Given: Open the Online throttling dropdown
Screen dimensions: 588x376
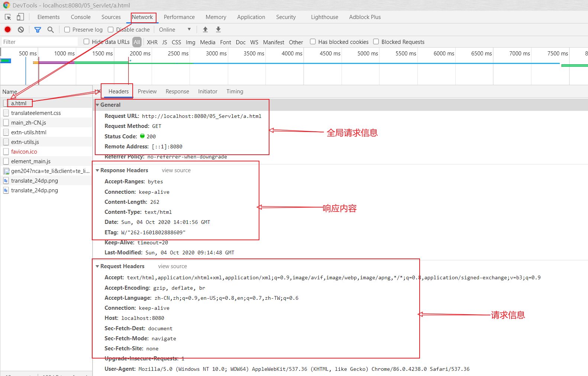Looking at the screenshot, I should [175, 30].
